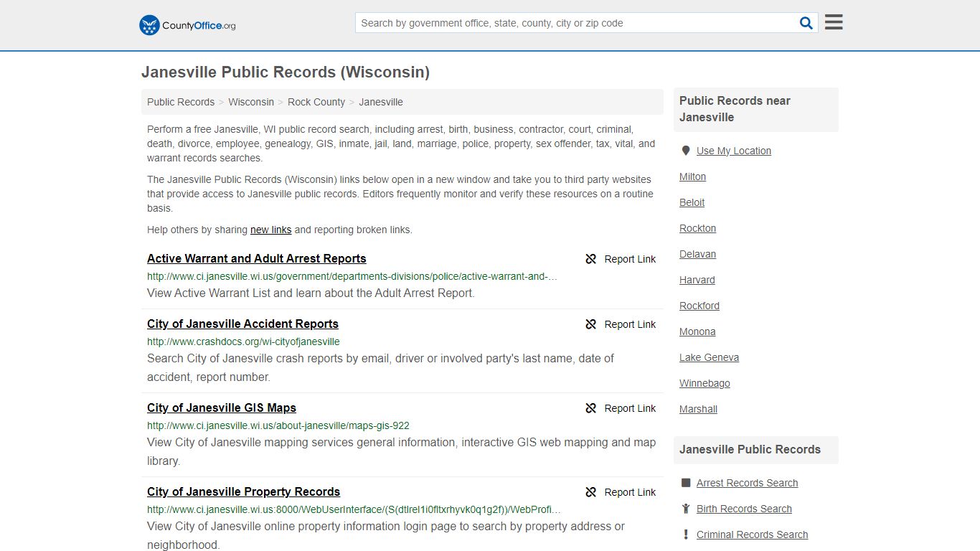The image size is (980, 551).
Task: Go to Rock County breadcrumb
Action: [x=316, y=102]
